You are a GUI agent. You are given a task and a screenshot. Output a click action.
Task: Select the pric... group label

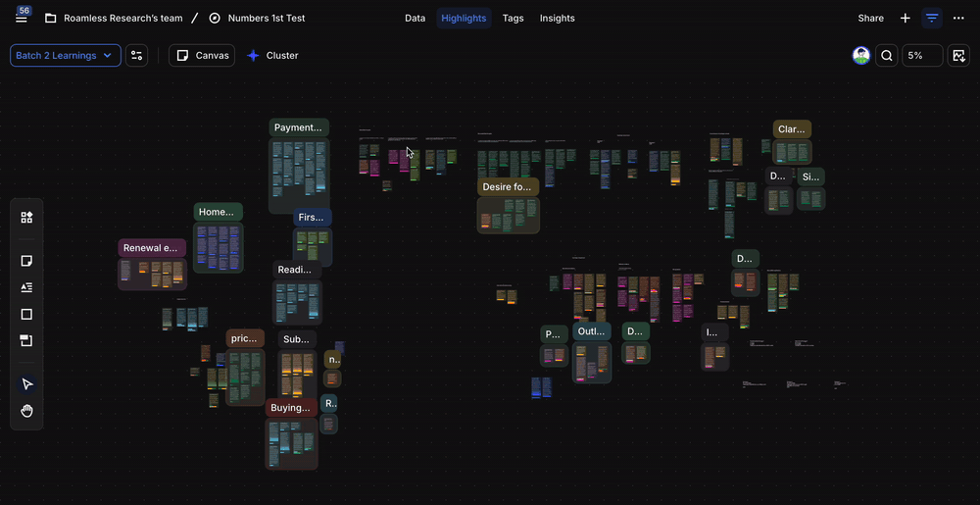point(245,338)
